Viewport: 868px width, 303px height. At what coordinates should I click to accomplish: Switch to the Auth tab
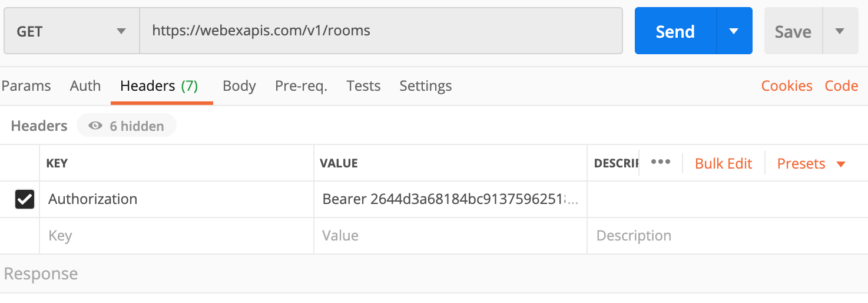pos(85,86)
